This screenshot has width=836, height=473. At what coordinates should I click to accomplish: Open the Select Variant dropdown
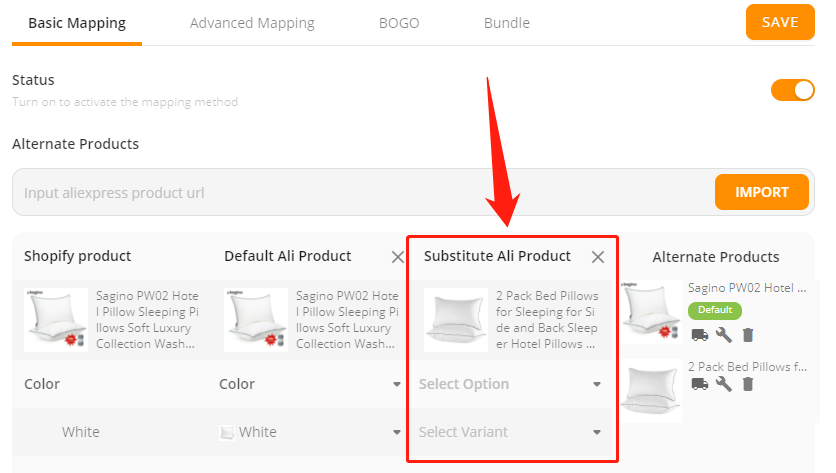click(510, 432)
